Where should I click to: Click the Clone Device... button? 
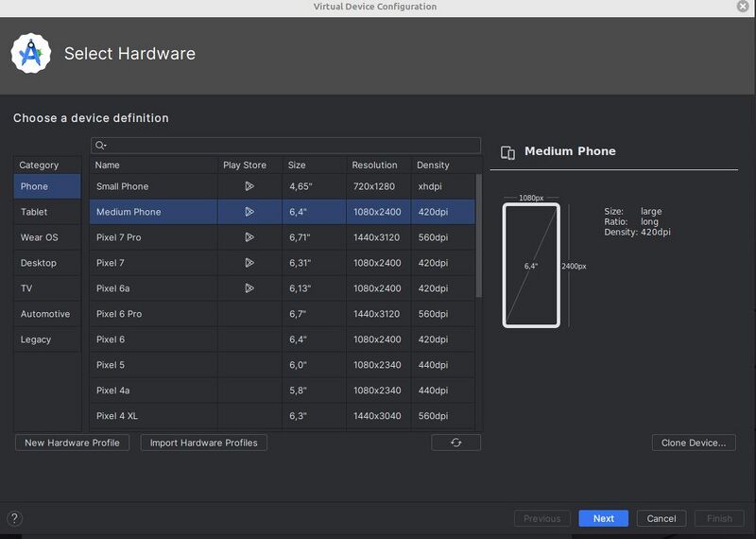point(694,443)
